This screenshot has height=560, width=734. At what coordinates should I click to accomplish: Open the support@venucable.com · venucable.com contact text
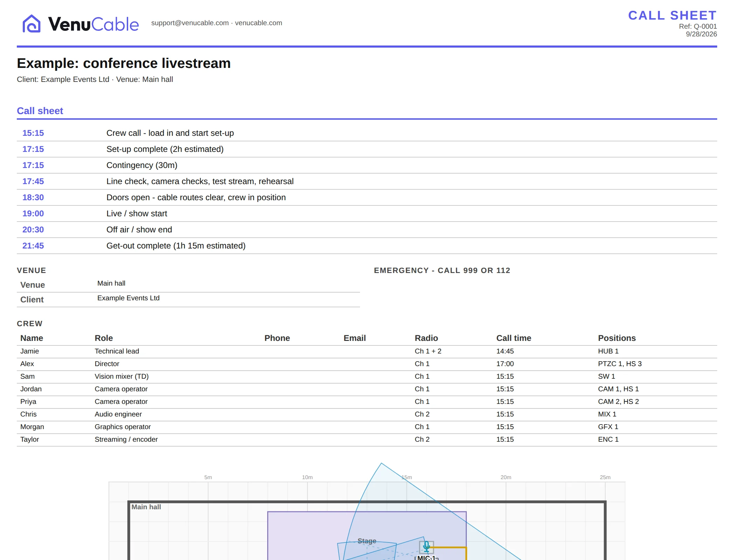click(x=216, y=23)
